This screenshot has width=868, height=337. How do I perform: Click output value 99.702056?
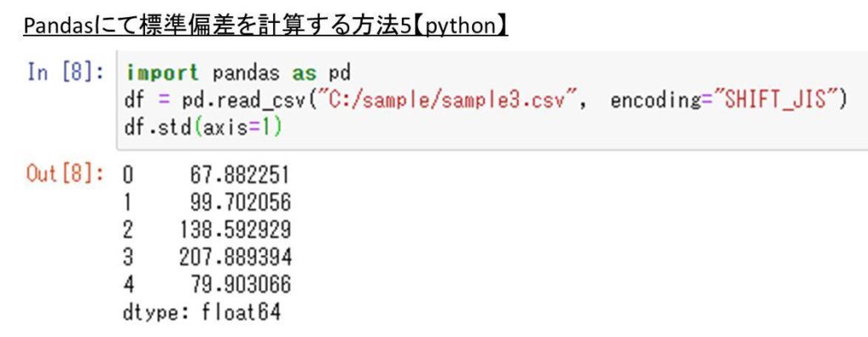pyautogui.click(x=240, y=202)
